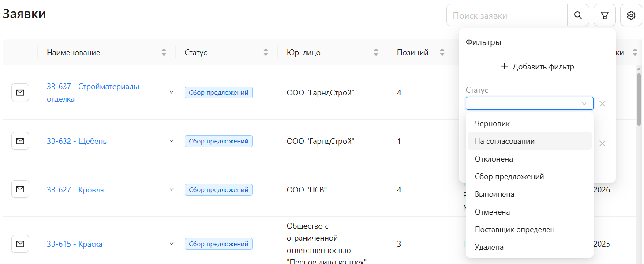Click envelope icon for ЗВ-615 Краска

pos(20,244)
